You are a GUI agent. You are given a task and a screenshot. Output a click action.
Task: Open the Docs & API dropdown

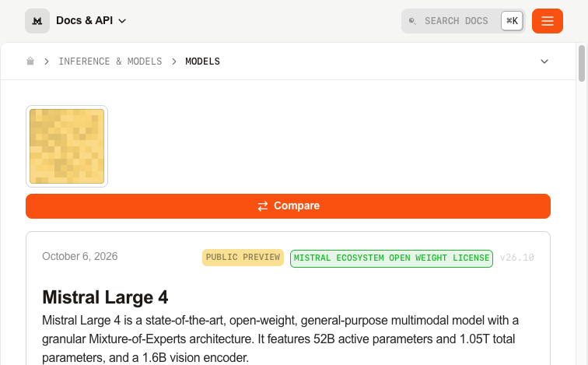91,21
